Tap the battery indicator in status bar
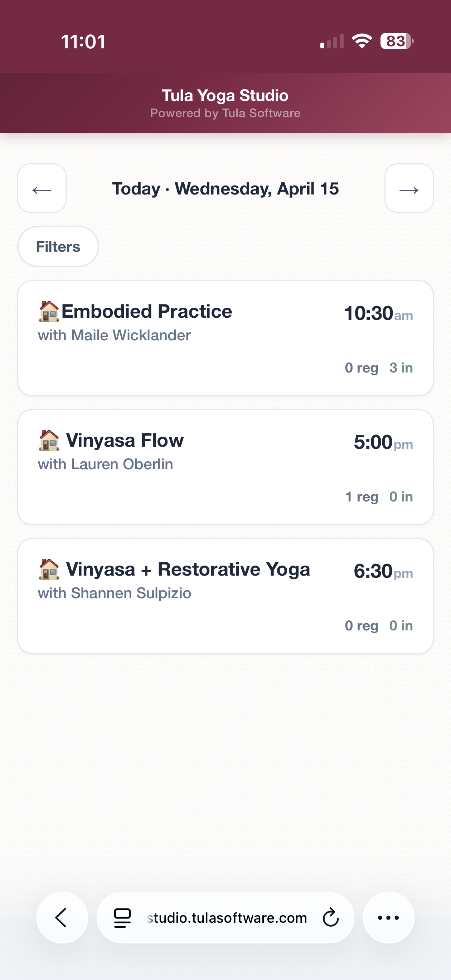The height and width of the screenshot is (980, 451). click(x=397, y=41)
